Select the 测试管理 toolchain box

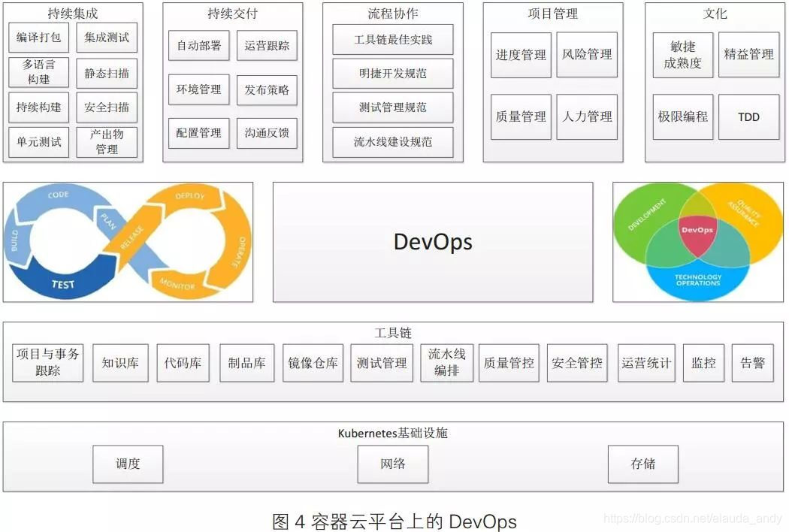click(382, 363)
